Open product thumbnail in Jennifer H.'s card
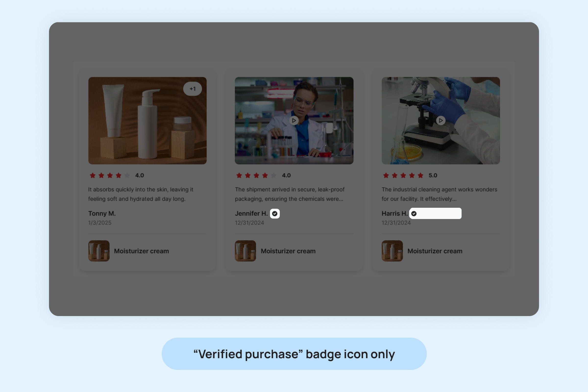The height and width of the screenshot is (392, 588). 245,251
